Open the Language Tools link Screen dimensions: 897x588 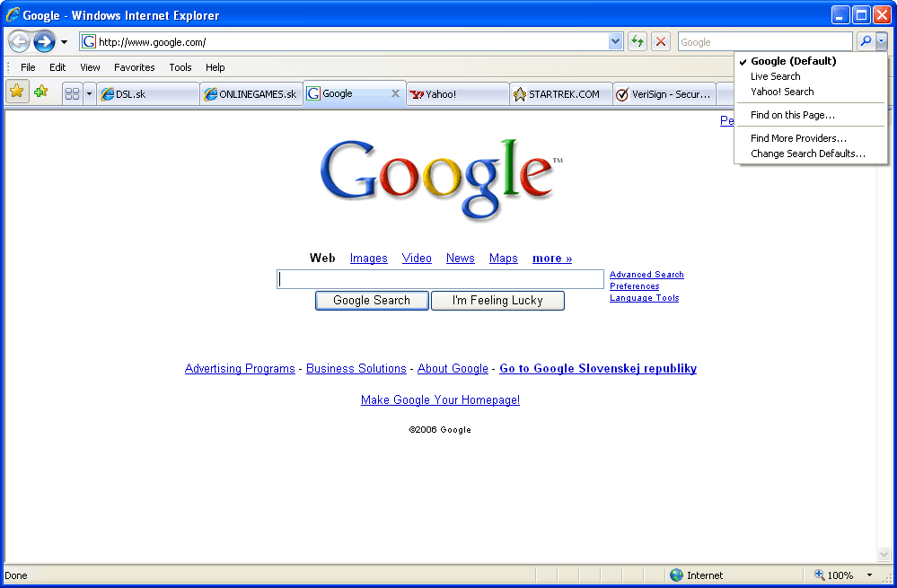pos(644,298)
